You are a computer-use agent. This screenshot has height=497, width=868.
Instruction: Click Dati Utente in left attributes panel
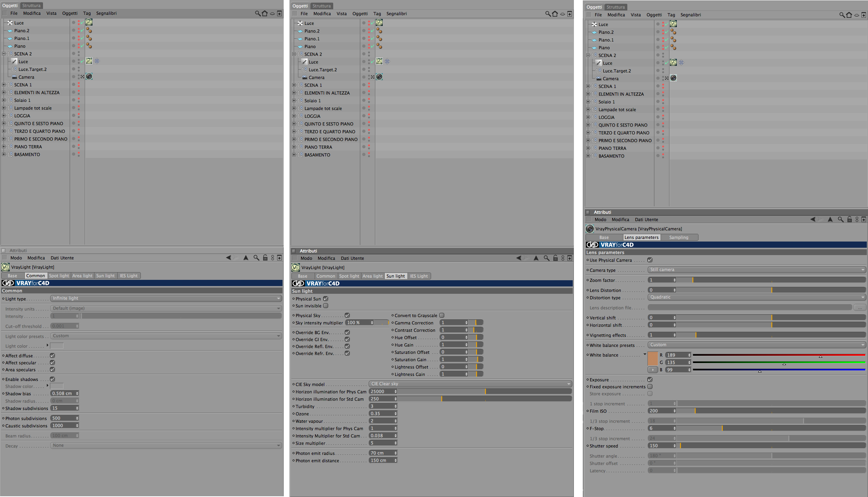pos(62,258)
